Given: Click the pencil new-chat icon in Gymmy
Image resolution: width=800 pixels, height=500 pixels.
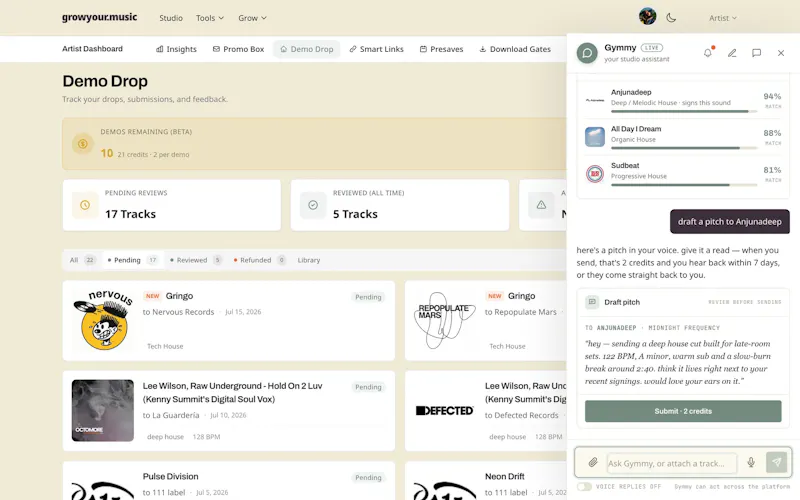Looking at the screenshot, I should [732, 53].
